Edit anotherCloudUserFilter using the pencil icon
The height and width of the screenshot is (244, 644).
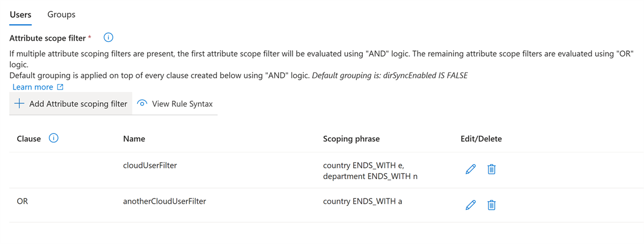click(x=470, y=205)
